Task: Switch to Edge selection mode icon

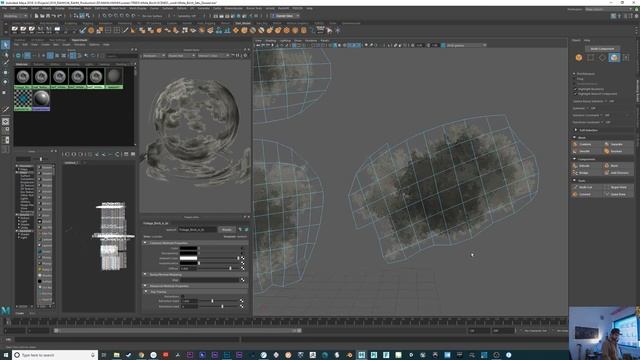Action: coord(602,58)
